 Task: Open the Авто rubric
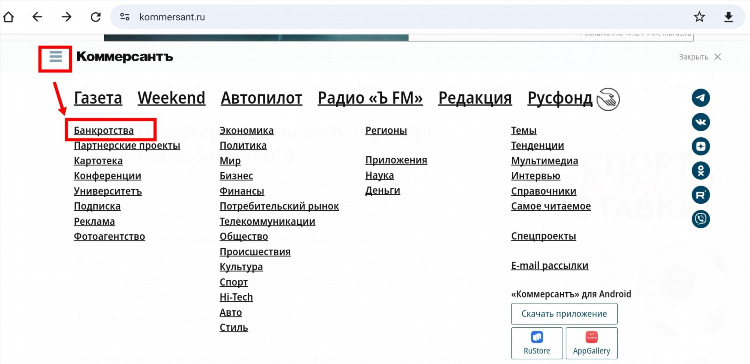[x=231, y=312]
